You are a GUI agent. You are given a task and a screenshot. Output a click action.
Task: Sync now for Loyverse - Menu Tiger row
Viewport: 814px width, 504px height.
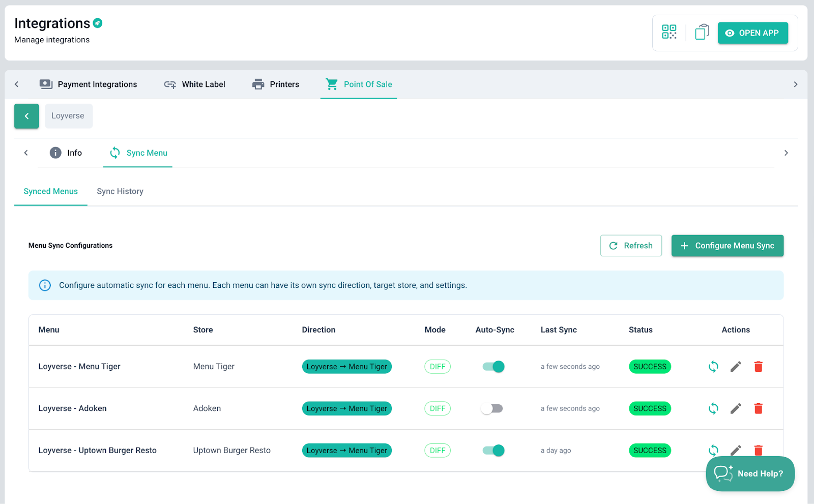713,367
